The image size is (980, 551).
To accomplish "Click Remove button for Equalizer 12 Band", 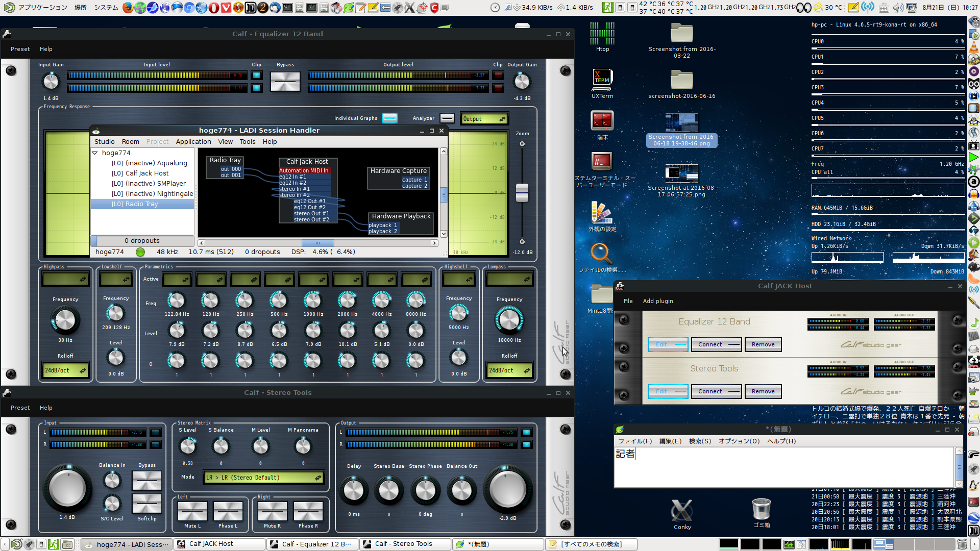I will [x=763, y=345].
